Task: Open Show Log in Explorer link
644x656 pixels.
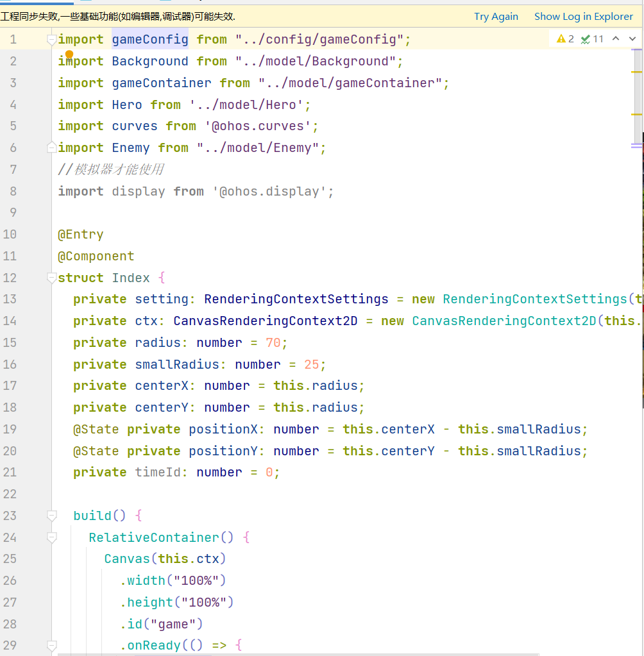Action: pos(583,17)
